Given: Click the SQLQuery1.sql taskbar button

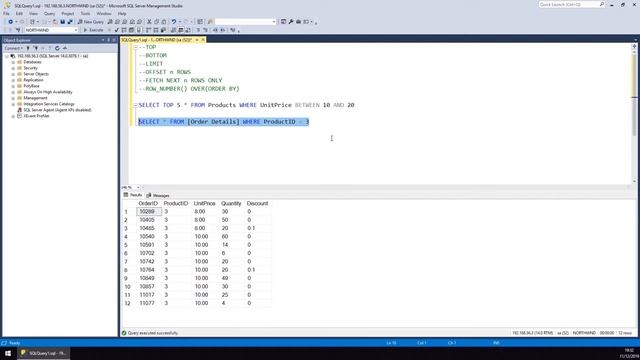Looking at the screenshot, I should [43, 353].
